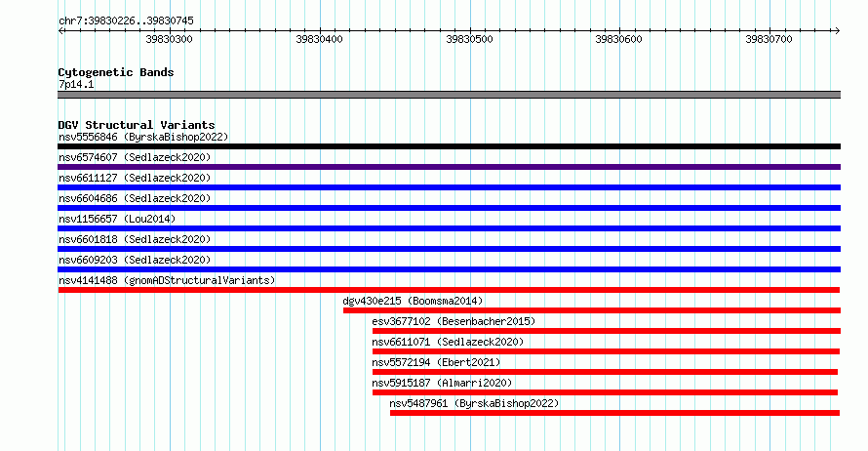Click ruler position 39830600
This screenshot has width=868, height=451.
(619, 39)
